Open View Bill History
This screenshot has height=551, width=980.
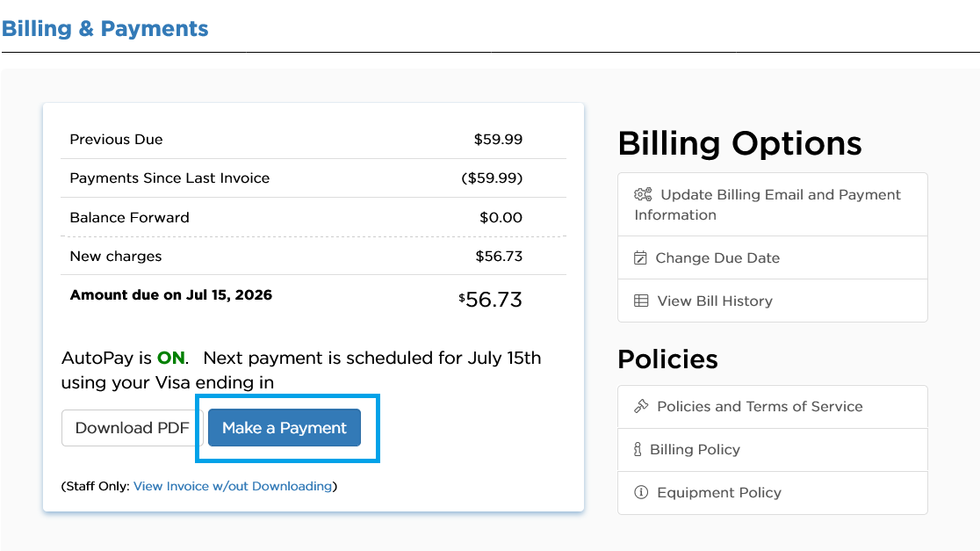773,301
